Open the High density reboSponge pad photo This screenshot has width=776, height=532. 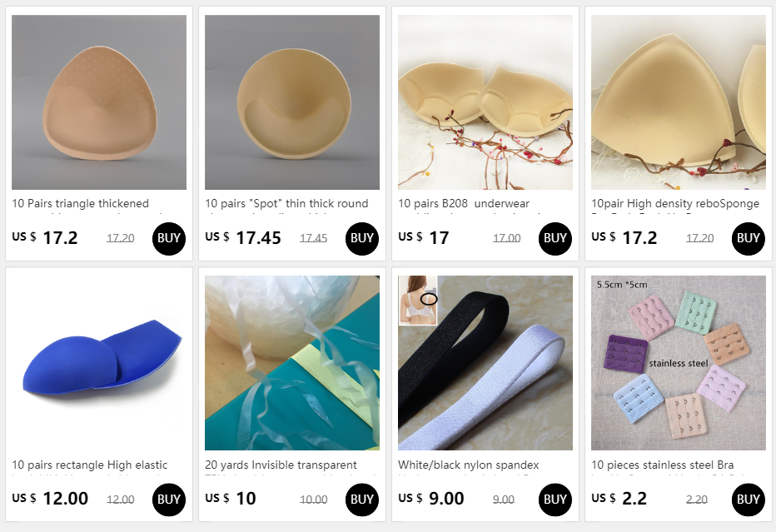678,102
